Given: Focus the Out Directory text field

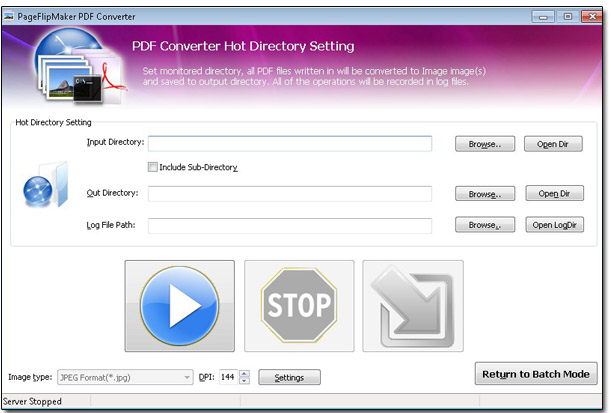Looking at the screenshot, I should point(290,194).
